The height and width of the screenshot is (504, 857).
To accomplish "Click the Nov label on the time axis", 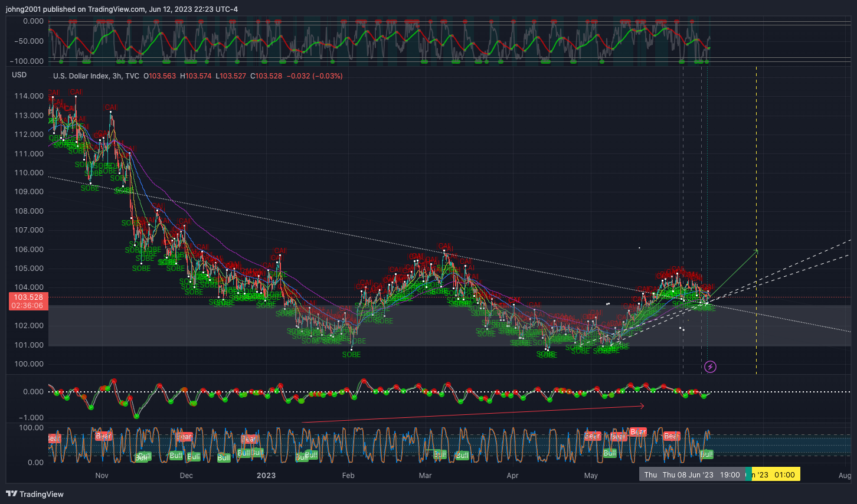I will click(102, 476).
